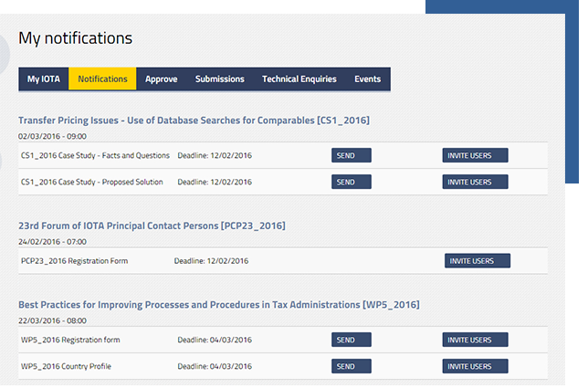Invite users to CS1_2016 Proposed Solution

[475, 182]
